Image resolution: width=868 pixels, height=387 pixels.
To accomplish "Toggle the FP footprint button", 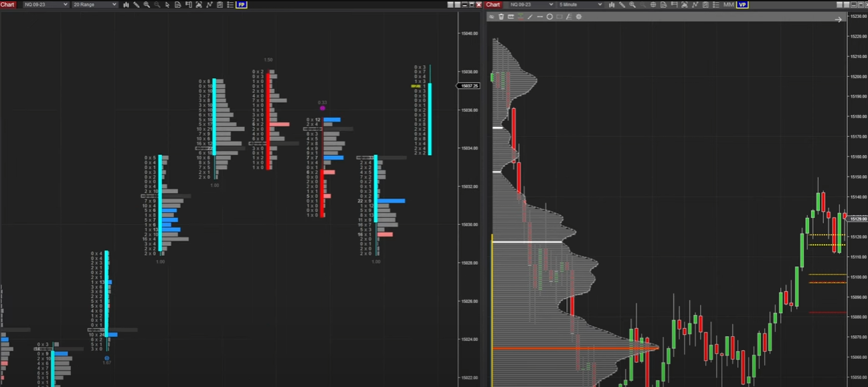I will click(242, 5).
